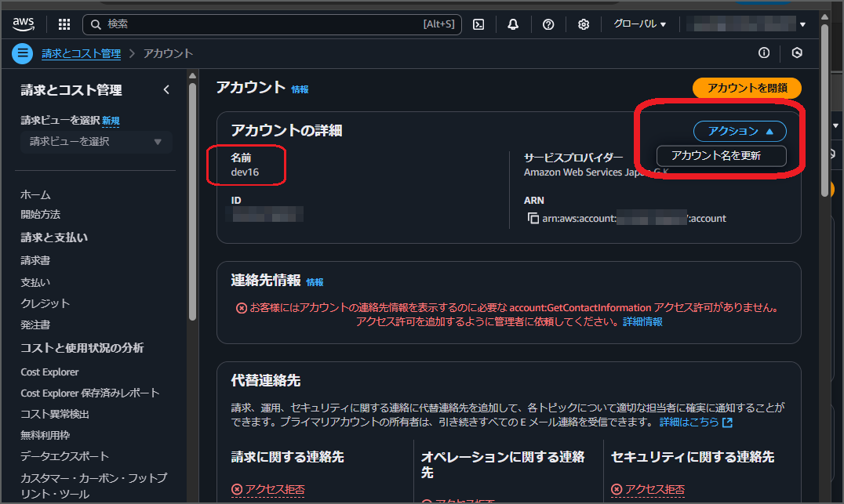Open データエクスポート in sidebar

64,456
